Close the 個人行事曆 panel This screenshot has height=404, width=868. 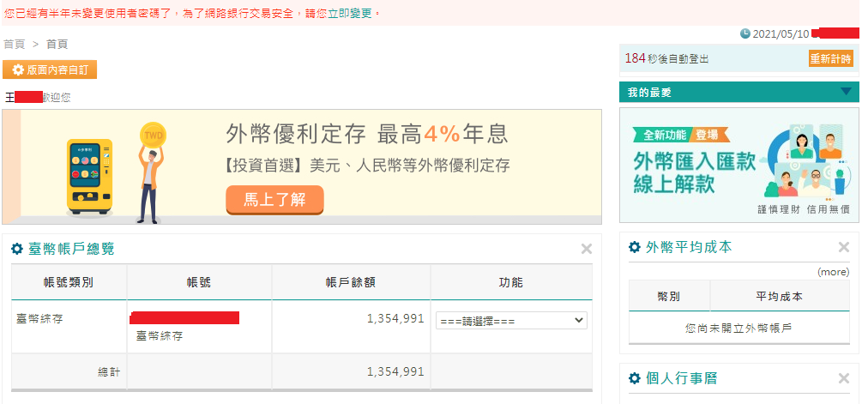click(x=844, y=378)
